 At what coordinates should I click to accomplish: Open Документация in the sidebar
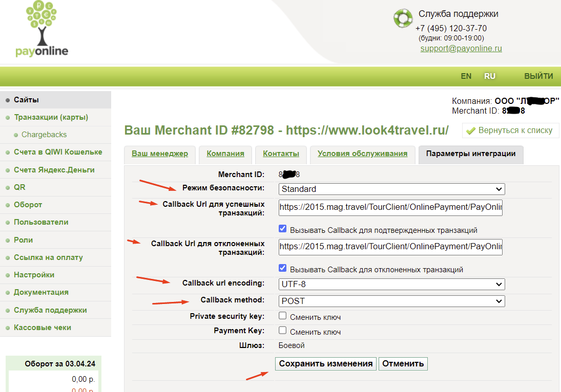tap(55, 292)
